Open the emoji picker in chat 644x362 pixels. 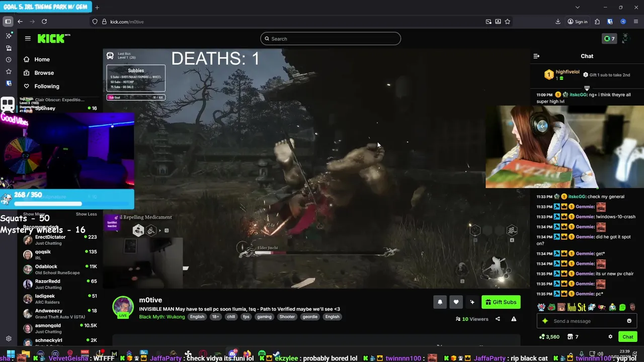(629, 321)
